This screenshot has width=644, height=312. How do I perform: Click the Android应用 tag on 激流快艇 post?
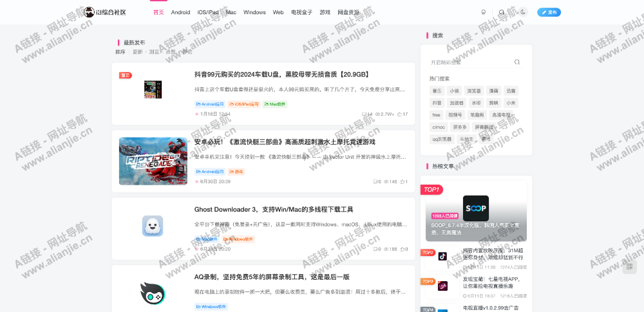coord(210,172)
